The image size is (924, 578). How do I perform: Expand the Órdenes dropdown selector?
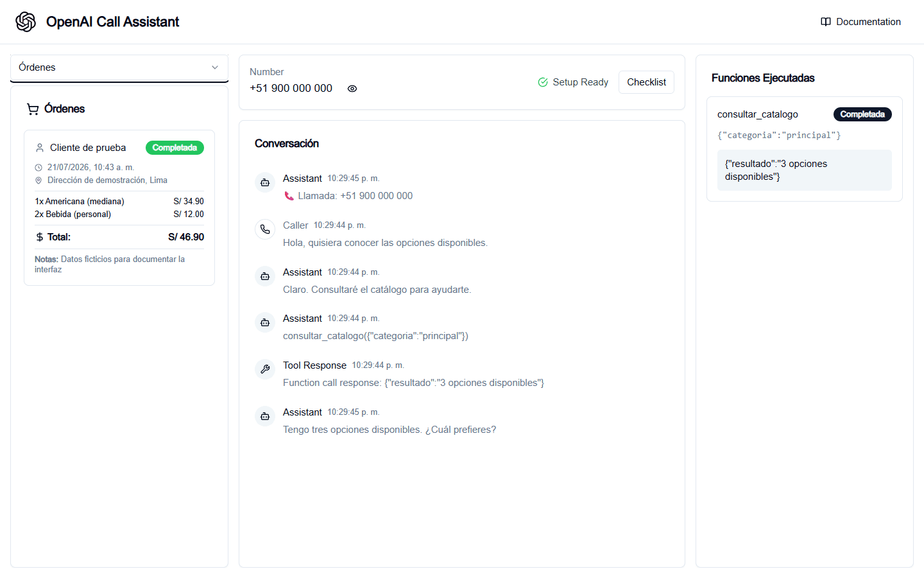tap(119, 67)
